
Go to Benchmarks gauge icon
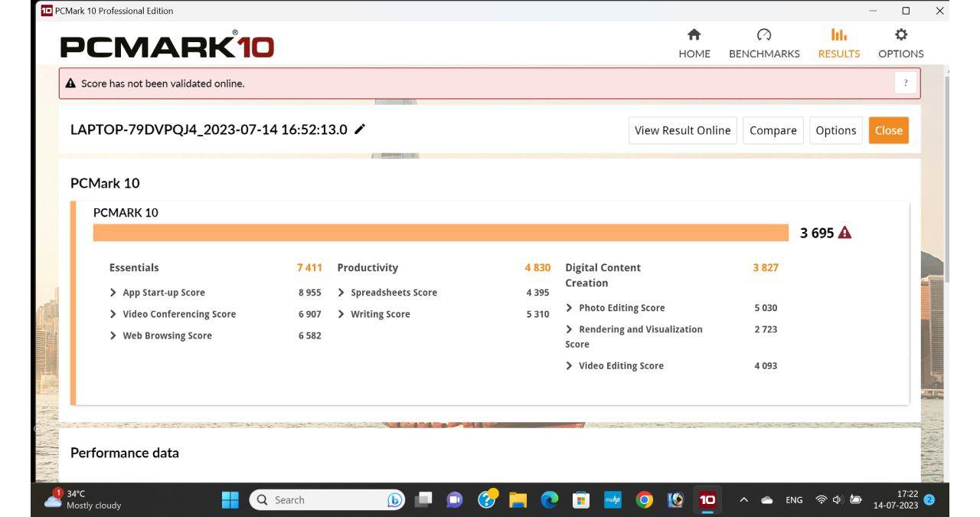coord(763,35)
